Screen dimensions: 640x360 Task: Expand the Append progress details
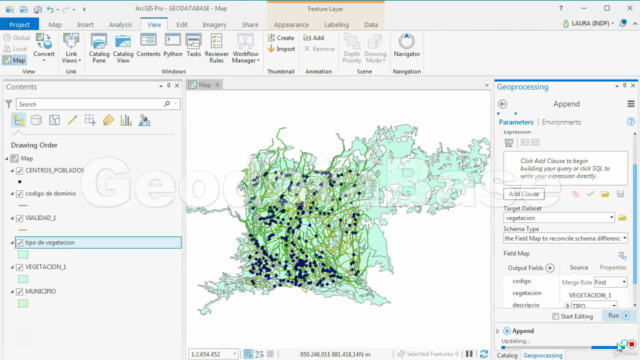tap(498, 331)
